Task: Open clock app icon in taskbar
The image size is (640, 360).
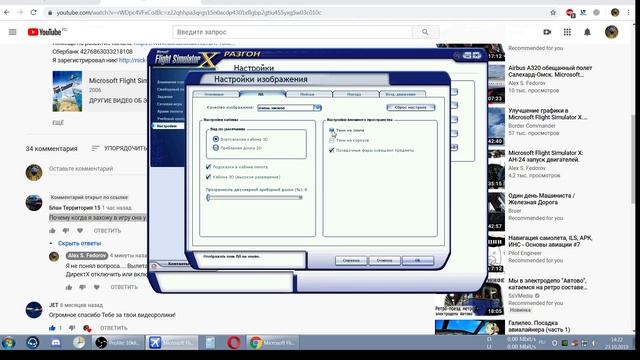Action: click(x=79, y=342)
